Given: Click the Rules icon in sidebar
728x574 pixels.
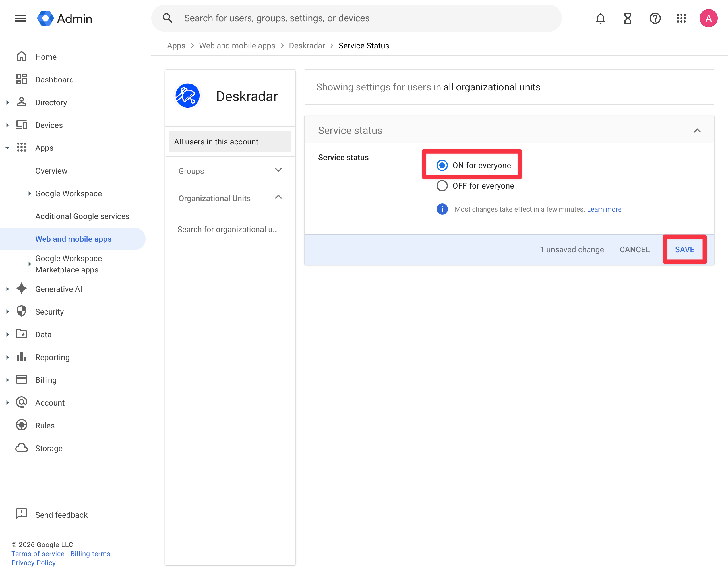Looking at the screenshot, I should [x=22, y=425].
